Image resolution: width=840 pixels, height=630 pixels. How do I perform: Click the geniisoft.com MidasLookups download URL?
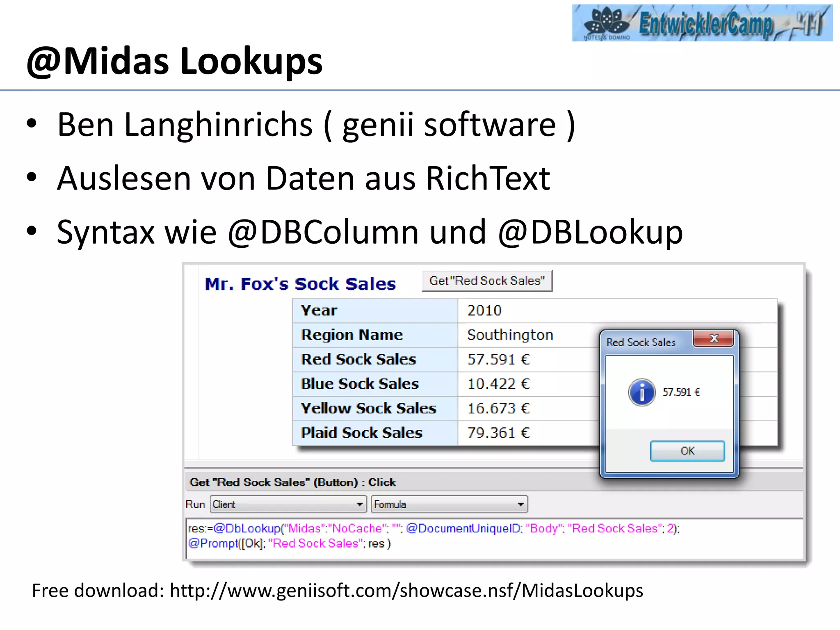(406, 591)
